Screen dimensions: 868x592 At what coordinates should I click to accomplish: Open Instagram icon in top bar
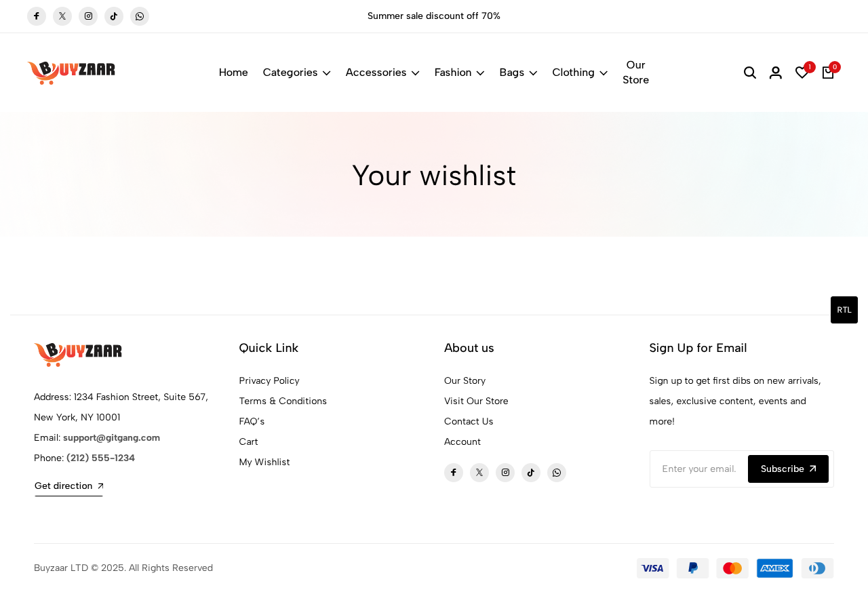pyautogui.click(x=88, y=16)
